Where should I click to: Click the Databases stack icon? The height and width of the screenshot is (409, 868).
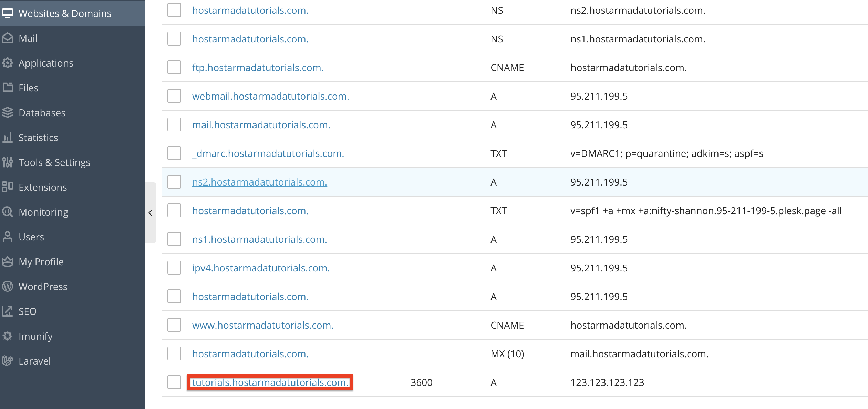(8, 112)
